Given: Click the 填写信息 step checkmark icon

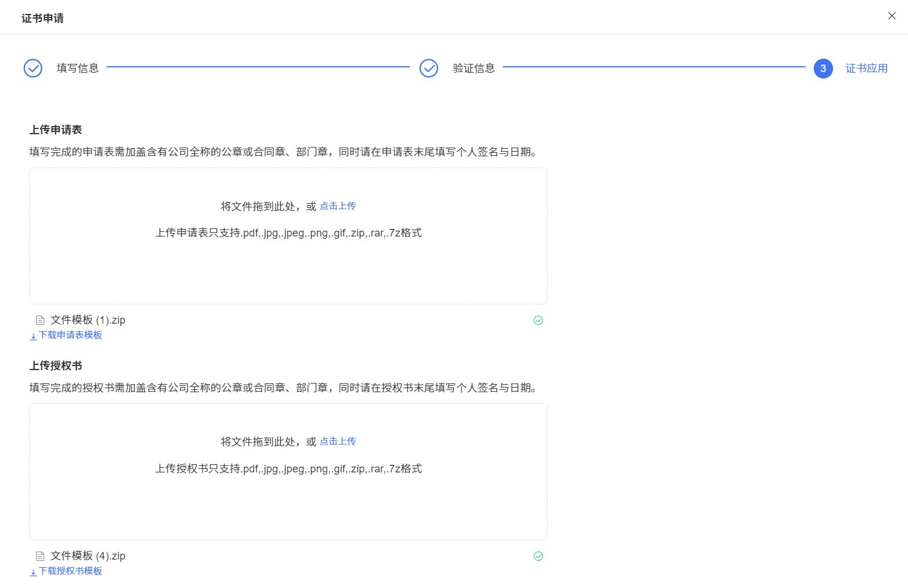Looking at the screenshot, I should pos(33,68).
